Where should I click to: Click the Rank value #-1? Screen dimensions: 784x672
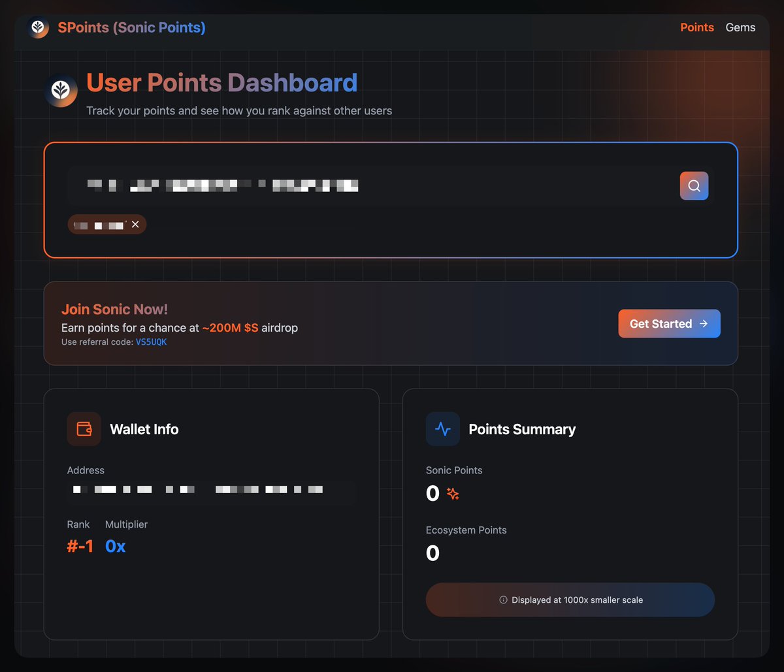point(80,546)
